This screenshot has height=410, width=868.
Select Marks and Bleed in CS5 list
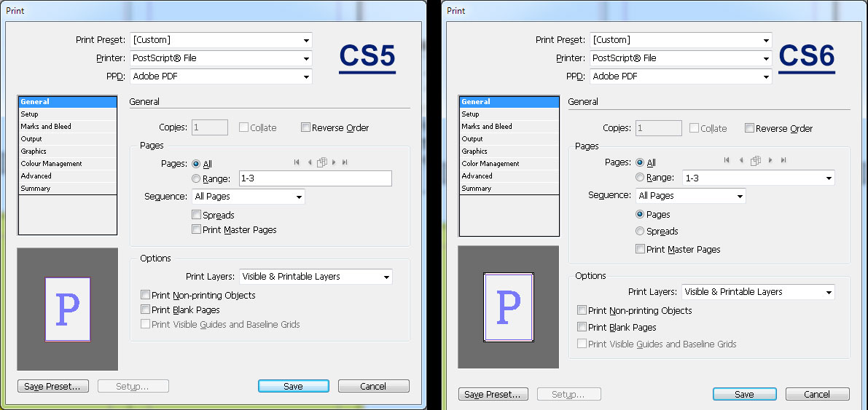pyautogui.click(x=68, y=126)
